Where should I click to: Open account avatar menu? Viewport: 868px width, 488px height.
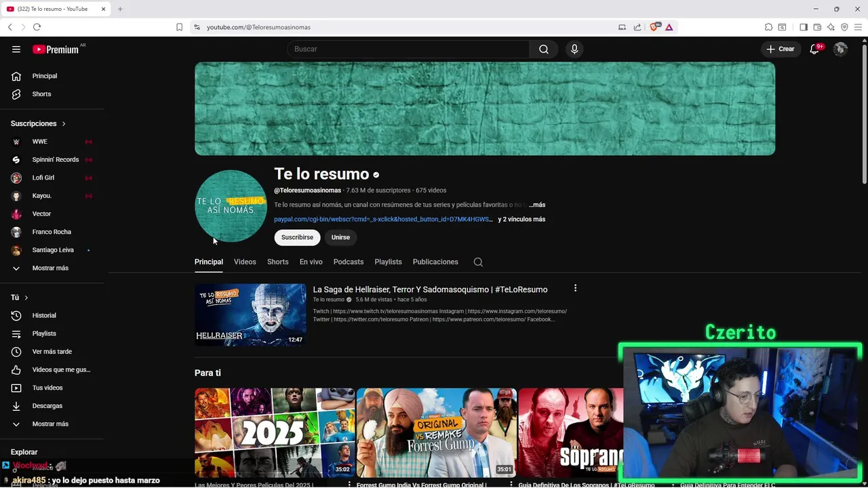click(840, 49)
